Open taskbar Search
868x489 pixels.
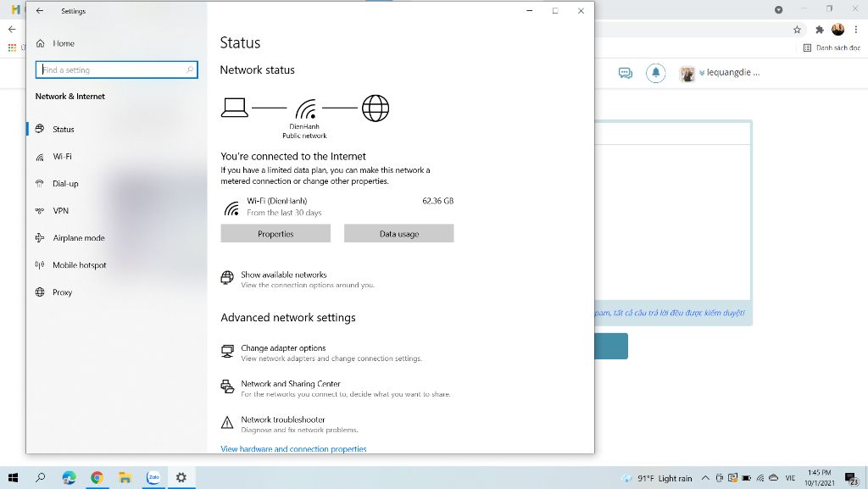coord(41,477)
